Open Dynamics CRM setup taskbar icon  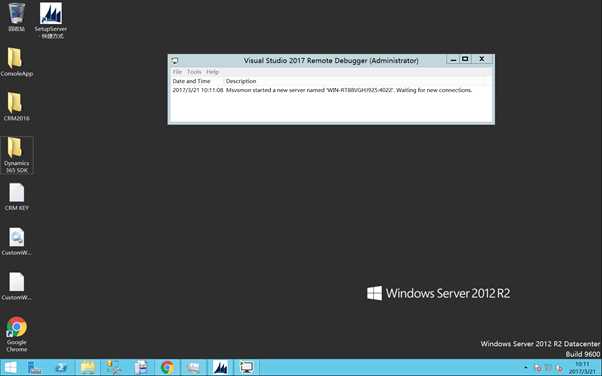tap(220, 368)
